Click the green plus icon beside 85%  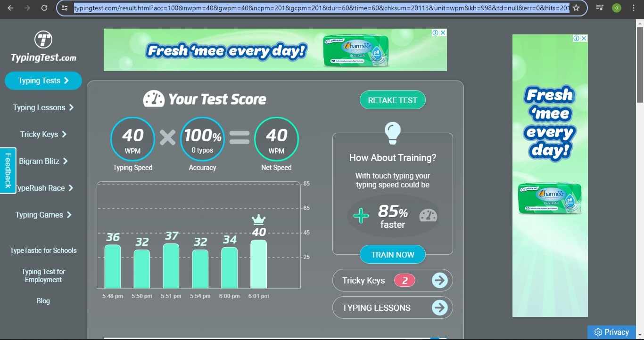[361, 216]
